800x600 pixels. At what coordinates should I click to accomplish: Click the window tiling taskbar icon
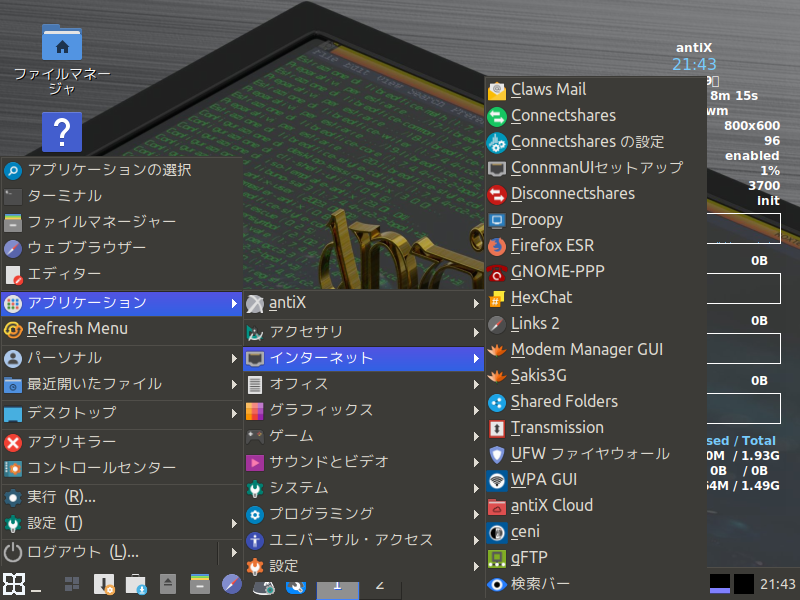[72, 584]
